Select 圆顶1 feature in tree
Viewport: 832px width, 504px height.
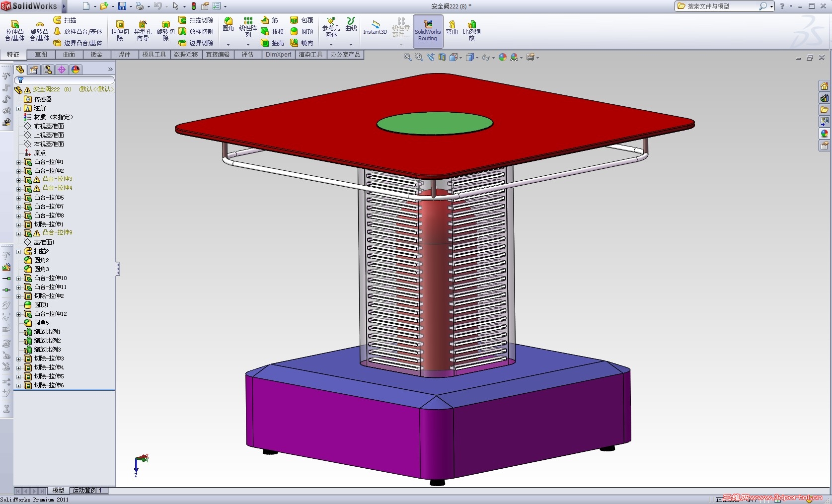tap(36, 305)
